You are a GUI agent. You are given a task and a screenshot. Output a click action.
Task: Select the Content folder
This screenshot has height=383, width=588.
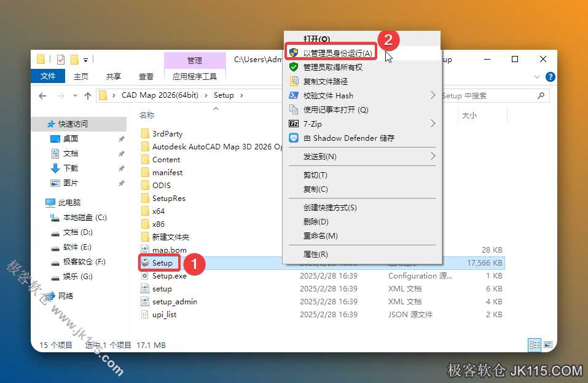pos(166,160)
